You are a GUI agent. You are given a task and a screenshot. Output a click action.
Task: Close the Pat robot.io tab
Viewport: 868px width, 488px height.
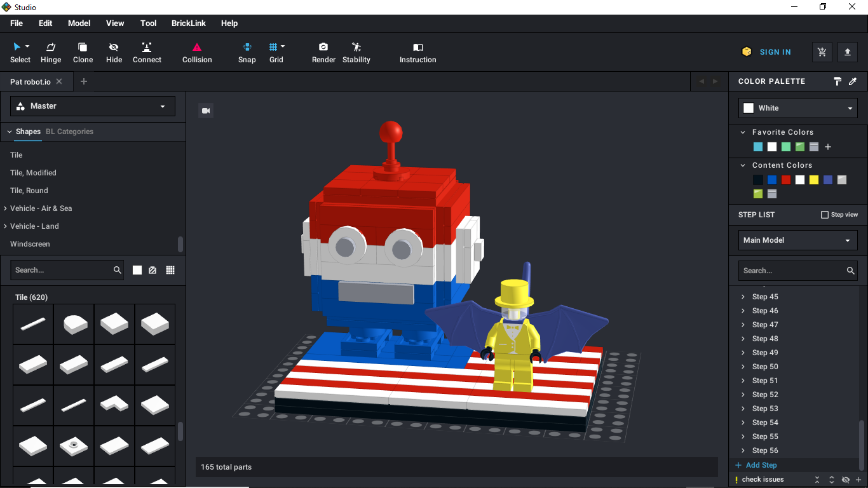(x=59, y=81)
